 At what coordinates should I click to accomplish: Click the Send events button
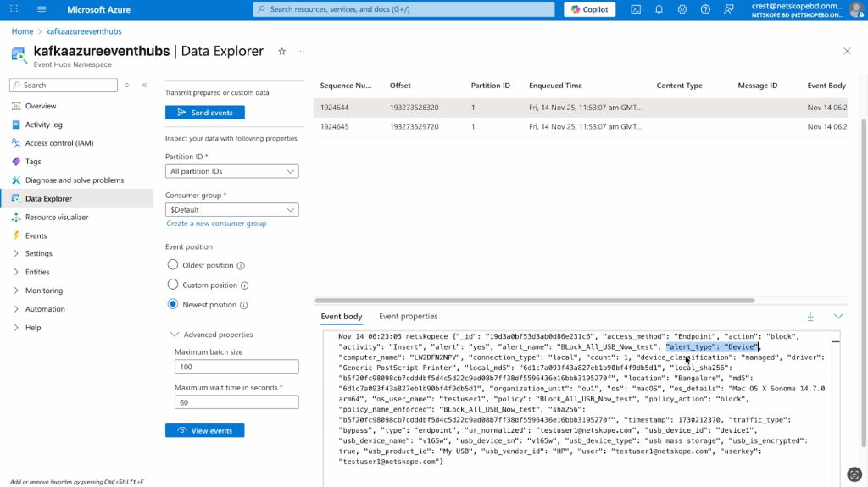tap(205, 113)
